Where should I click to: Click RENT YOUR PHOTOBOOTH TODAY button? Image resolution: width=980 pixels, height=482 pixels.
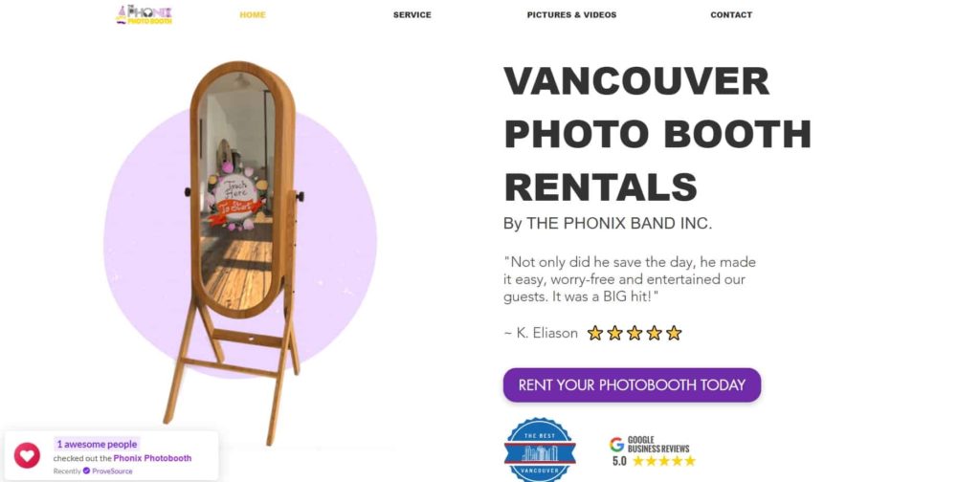632,385
